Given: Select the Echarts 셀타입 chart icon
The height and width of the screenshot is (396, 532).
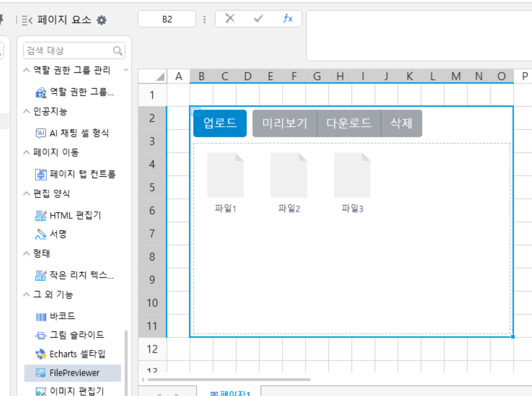Looking at the screenshot, I should click(41, 354).
